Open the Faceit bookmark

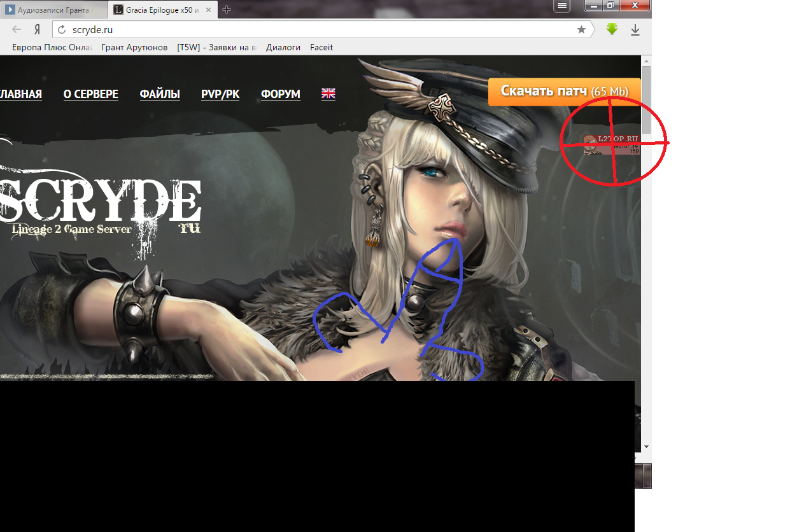click(321, 47)
